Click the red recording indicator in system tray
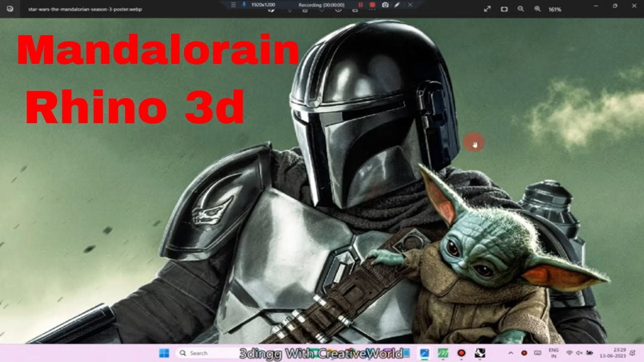This screenshot has width=644, height=362. (524, 353)
